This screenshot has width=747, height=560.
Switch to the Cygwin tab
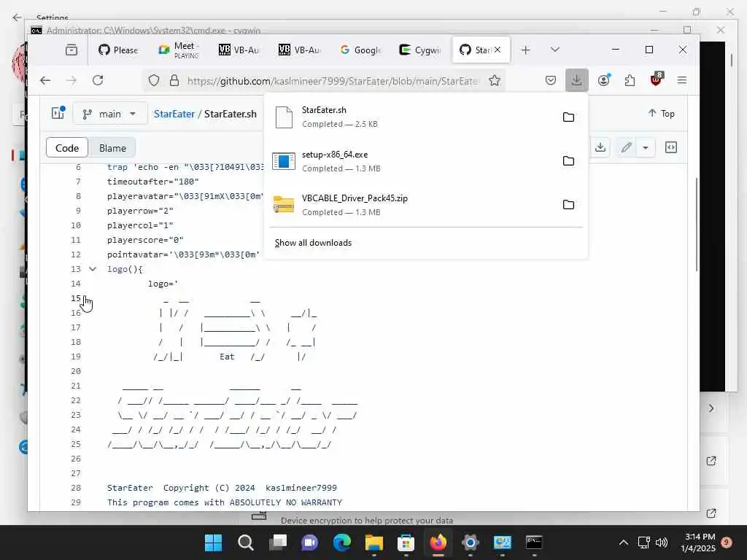[419, 50]
